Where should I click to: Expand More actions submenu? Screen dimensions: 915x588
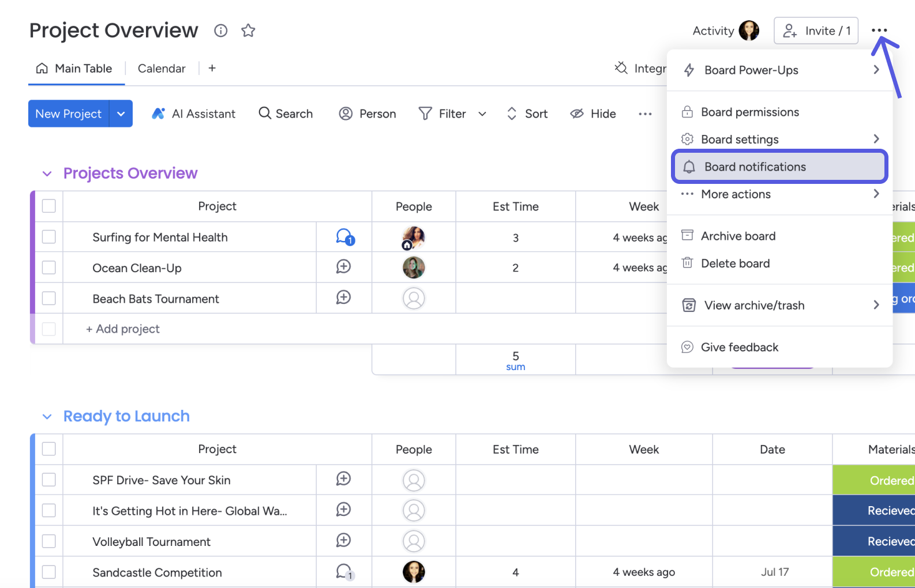(x=876, y=194)
